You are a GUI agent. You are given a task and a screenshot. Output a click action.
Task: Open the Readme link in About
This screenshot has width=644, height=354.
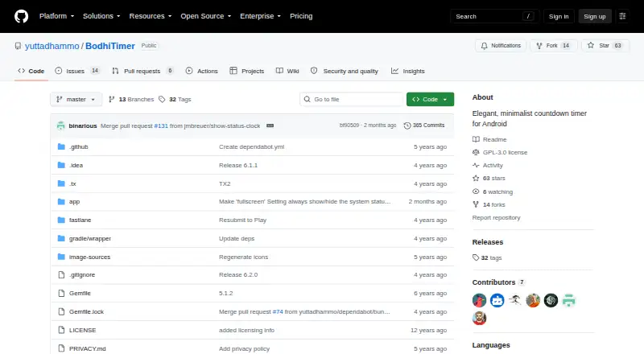coord(489,140)
